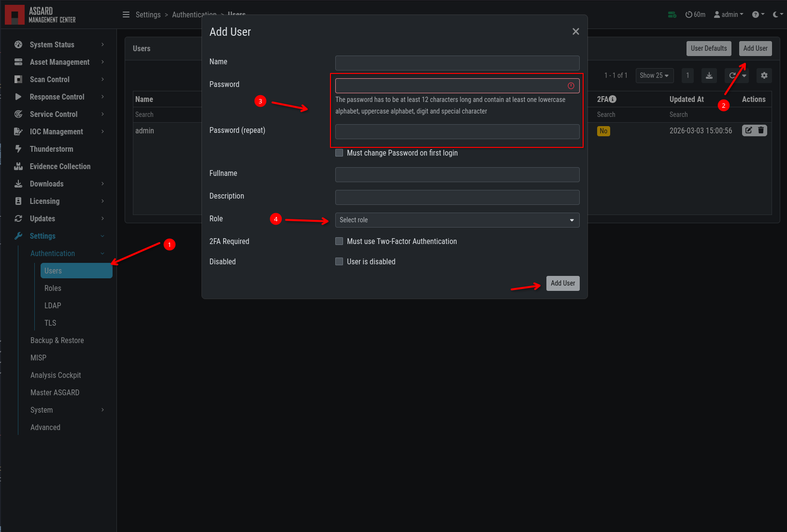Click the Licensing badge icon
Viewport: 787px width, 532px height.
[18, 201]
